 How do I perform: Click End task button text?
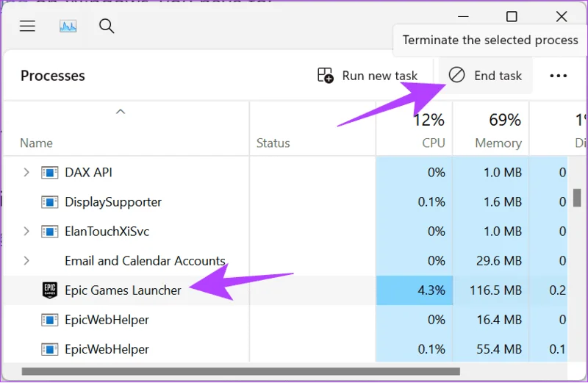click(x=498, y=76)
